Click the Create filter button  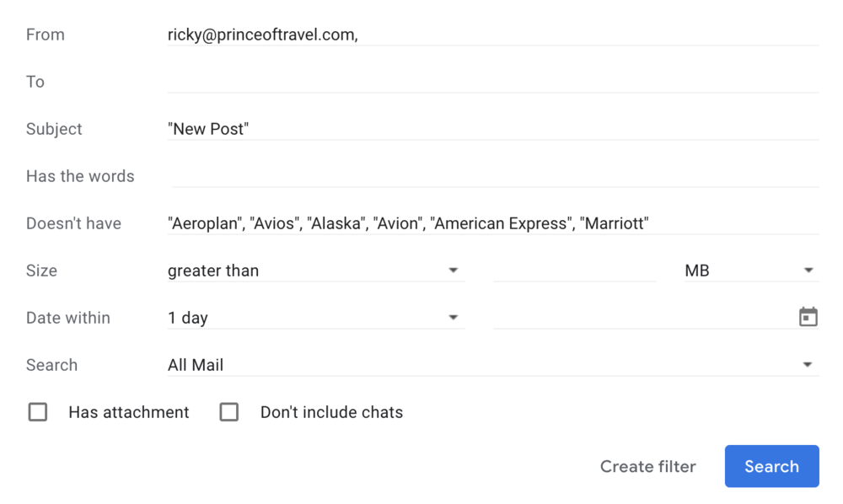[647, 466]
